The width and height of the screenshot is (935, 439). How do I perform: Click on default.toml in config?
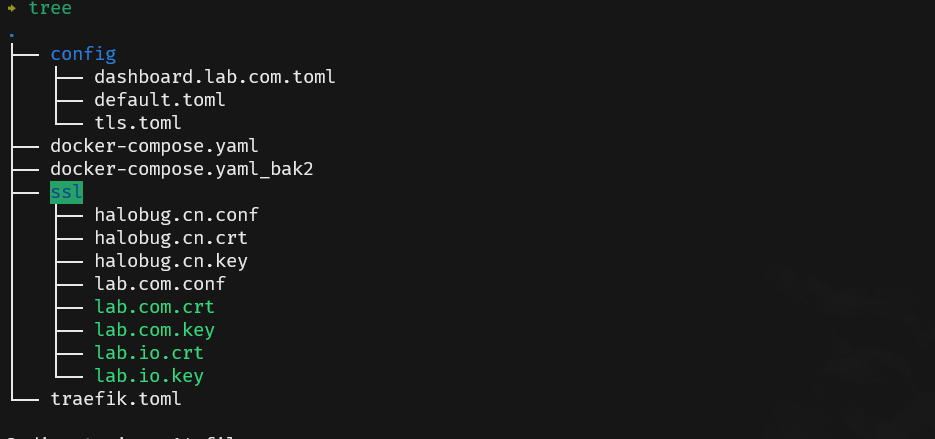coord(160,100)
